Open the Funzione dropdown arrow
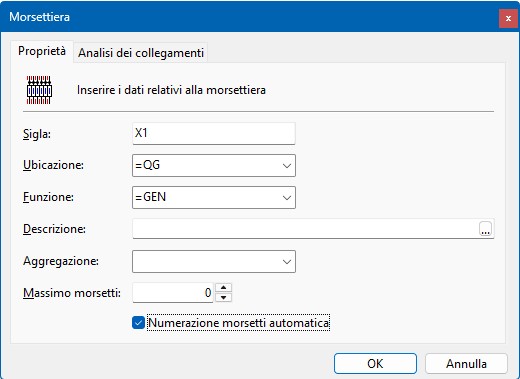Screen dimensions: 520x379 pyautogui.click(x=287, y=197)
